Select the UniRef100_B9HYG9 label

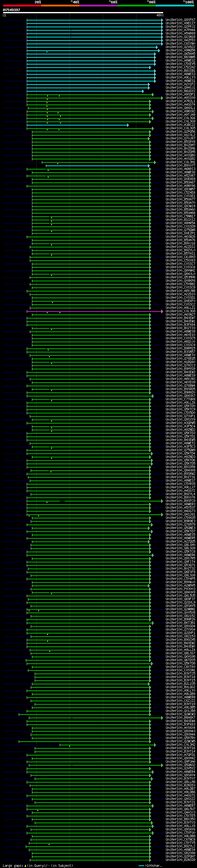(180, 369)
